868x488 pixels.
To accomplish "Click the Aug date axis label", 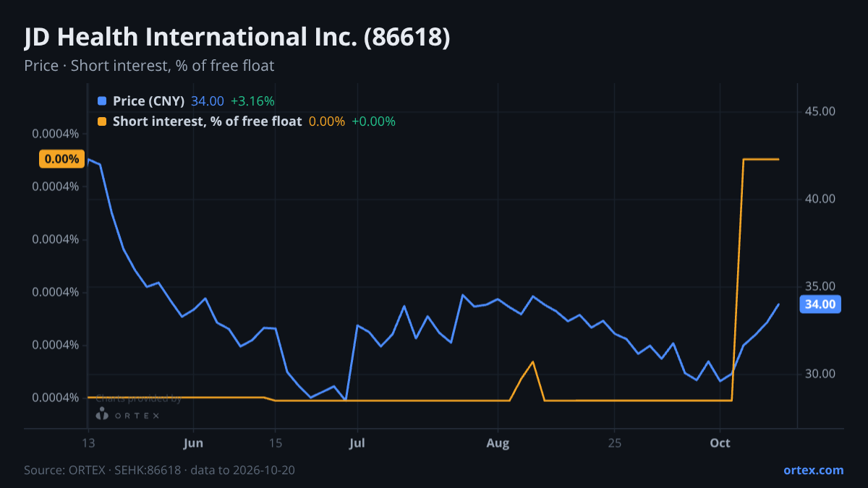I will tap(498, 442).
